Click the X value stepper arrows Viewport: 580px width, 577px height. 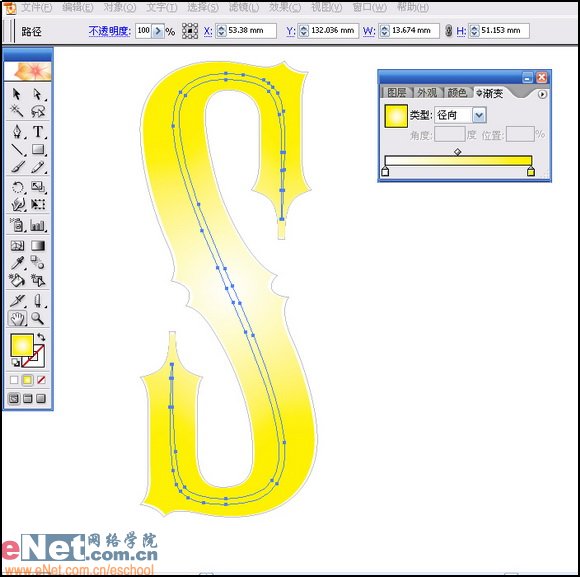tap(221, 31)
